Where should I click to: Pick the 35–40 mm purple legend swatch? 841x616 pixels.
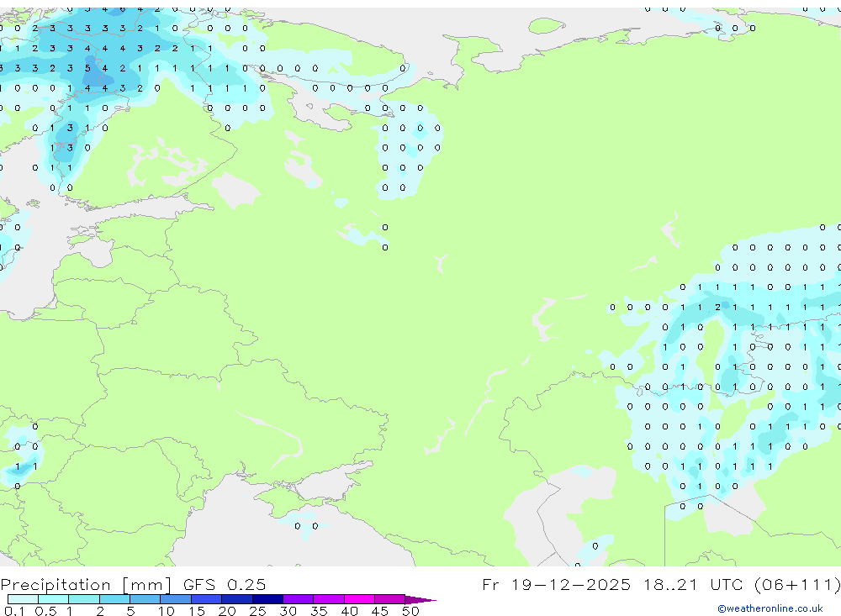[x=328, y=599]
